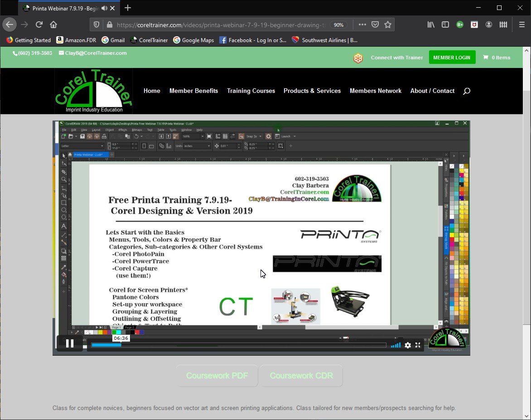Viewport: 531px width, 420px height.
Task: Open the Member Benefits menu item
Action: 194,91
